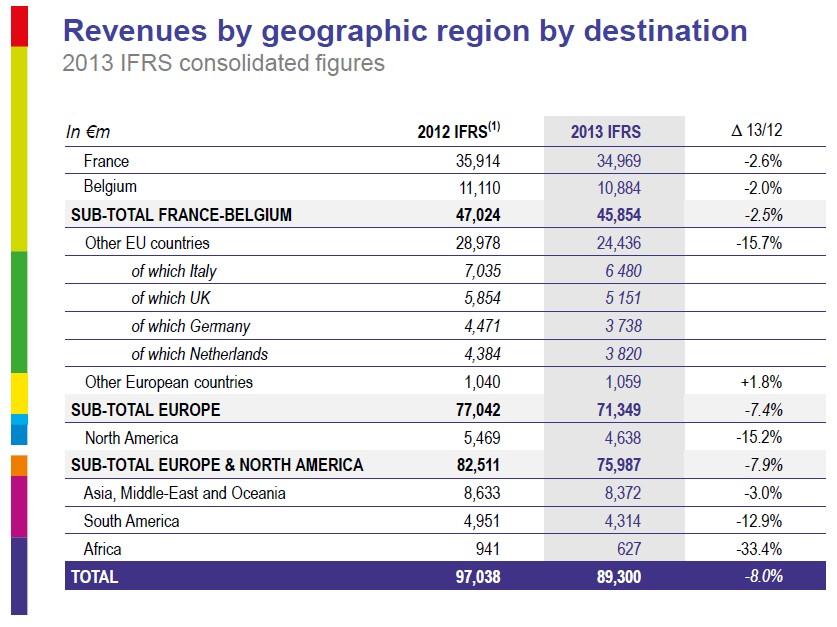Click the -2.5% change cell
The image size is (837, 627).
click(x=763, y=215)
